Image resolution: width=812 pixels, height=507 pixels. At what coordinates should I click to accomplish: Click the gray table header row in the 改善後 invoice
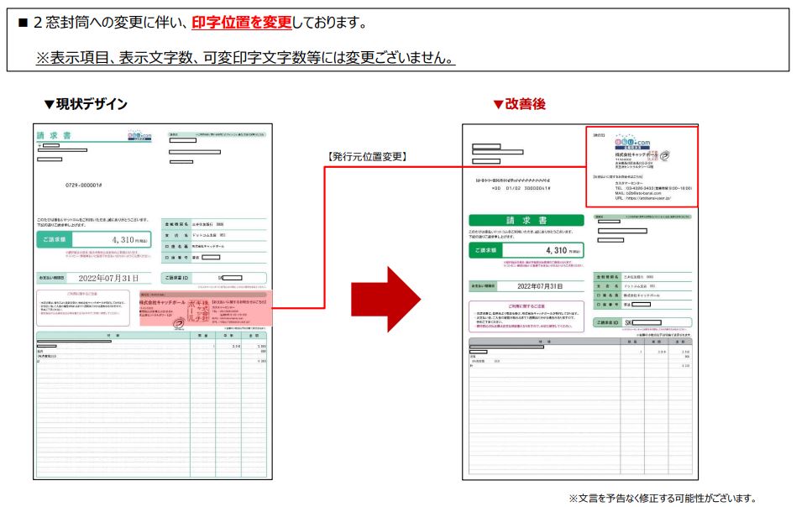(580, 342)
